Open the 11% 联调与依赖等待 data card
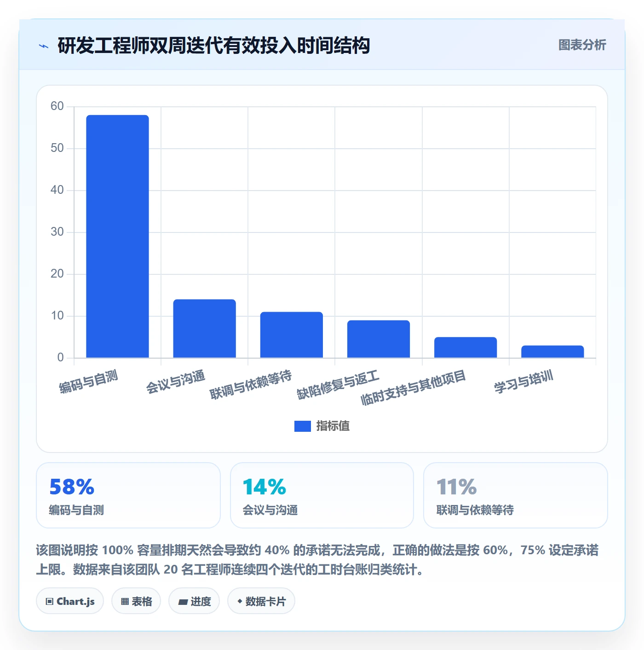Screen dimensions: 644x650 click(x=516, y=495)
